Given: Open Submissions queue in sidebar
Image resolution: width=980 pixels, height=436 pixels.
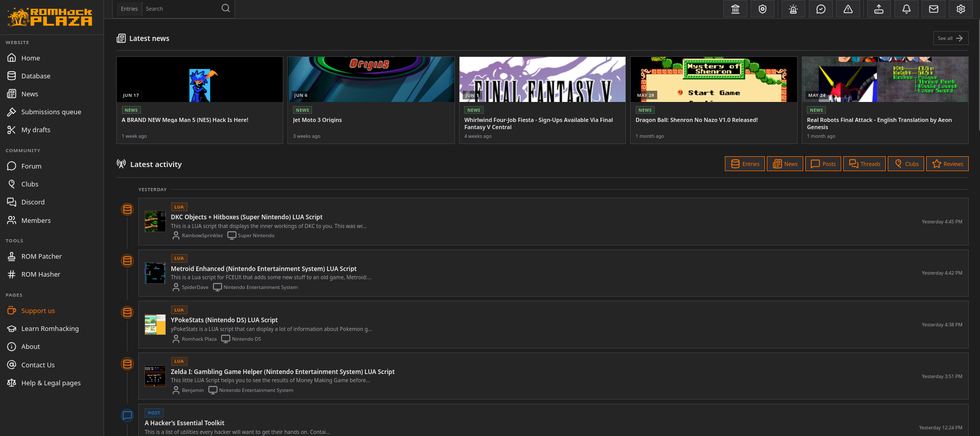Looking at the screenshot, I should (x=51, y=112).
